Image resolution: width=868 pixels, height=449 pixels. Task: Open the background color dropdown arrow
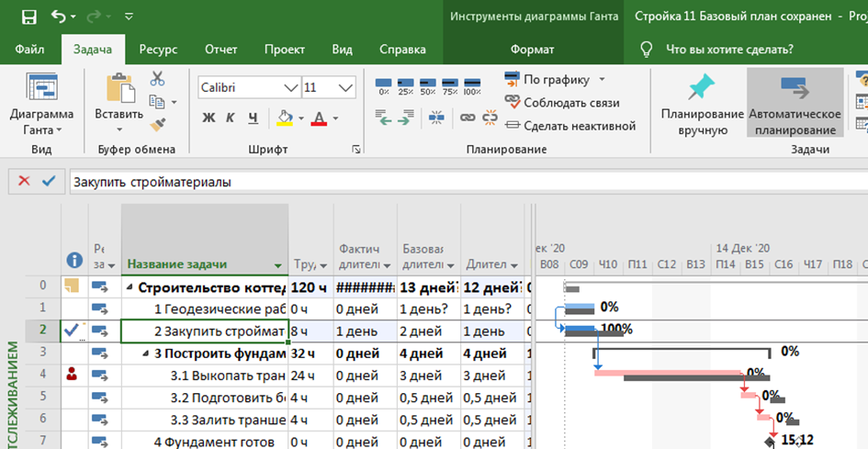(x=301, y=118)
